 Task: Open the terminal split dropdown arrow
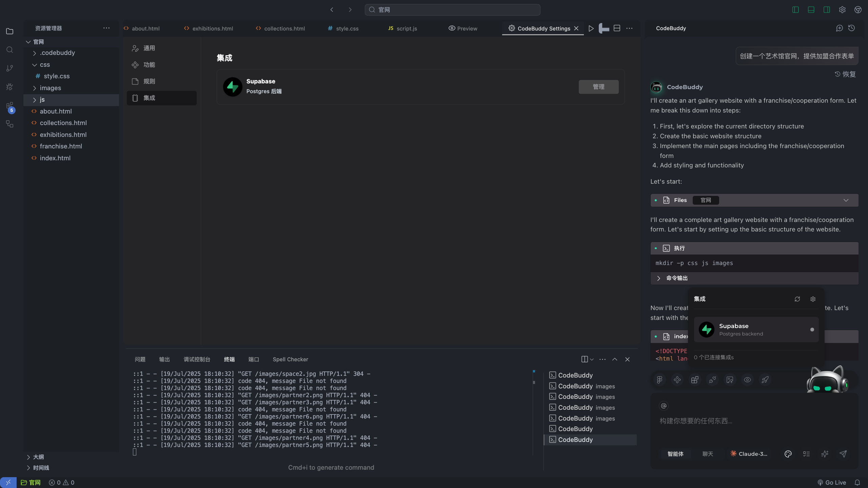click(x=592, y=360)
